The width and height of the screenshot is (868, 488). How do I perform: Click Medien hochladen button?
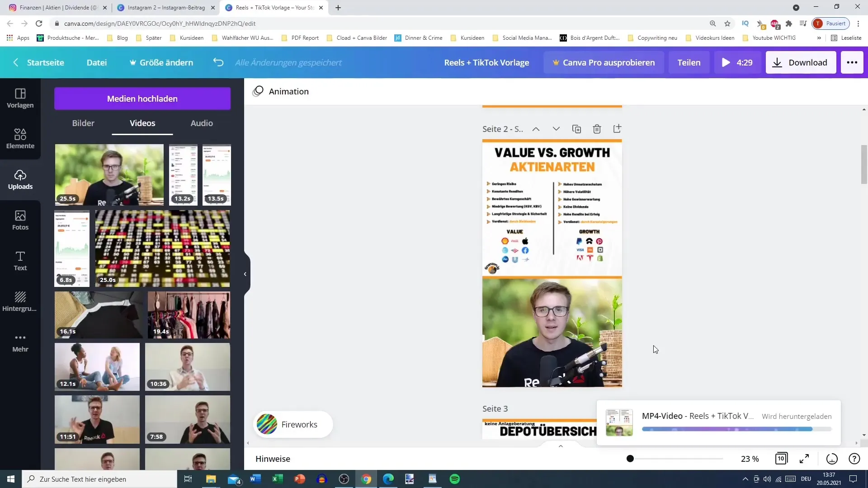[142, 99]
